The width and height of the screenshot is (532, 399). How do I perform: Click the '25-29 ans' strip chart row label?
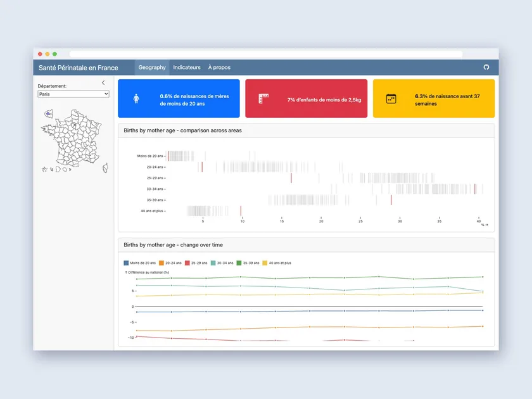tap(155, 178)
